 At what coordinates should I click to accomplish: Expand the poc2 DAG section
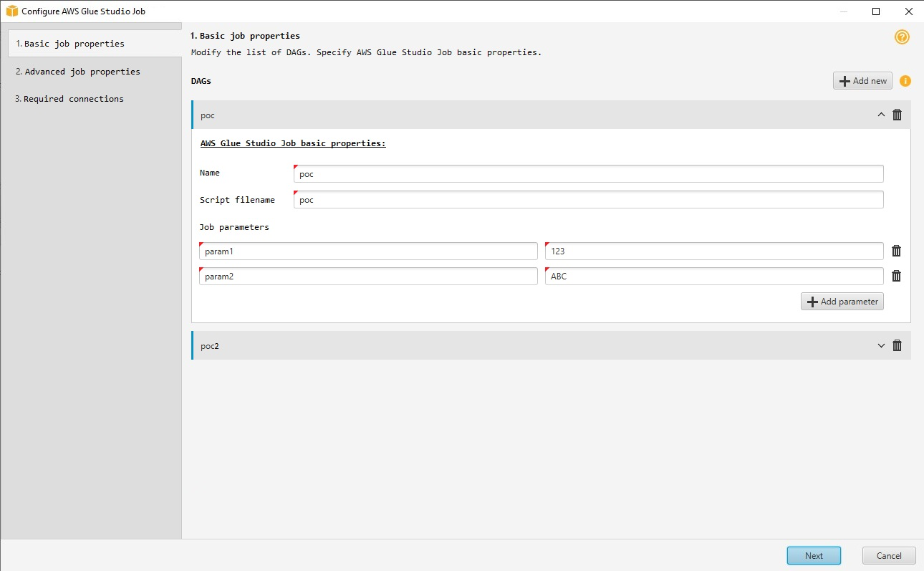(881, 345)
